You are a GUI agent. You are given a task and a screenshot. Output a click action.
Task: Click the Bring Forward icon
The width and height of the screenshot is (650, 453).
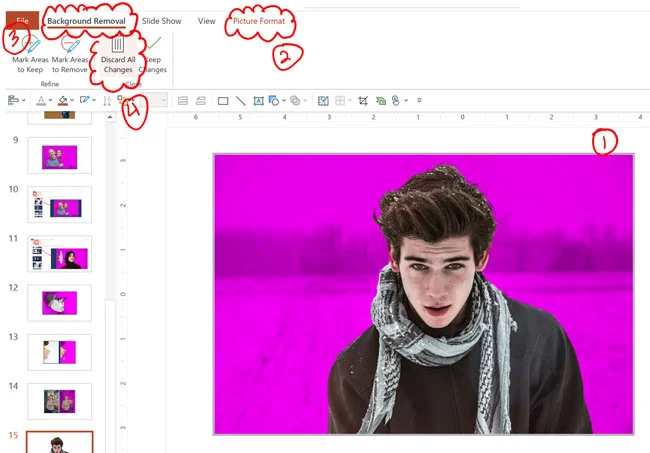183,101
